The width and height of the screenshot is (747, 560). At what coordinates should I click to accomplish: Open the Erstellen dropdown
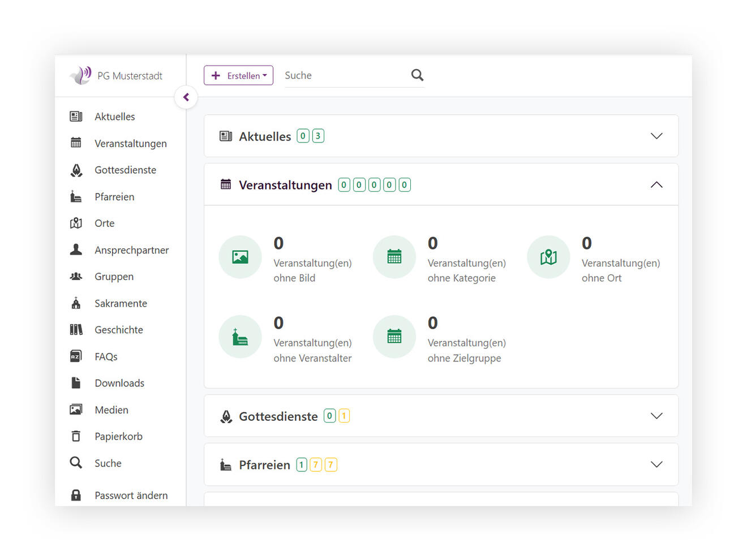[238, 75]
